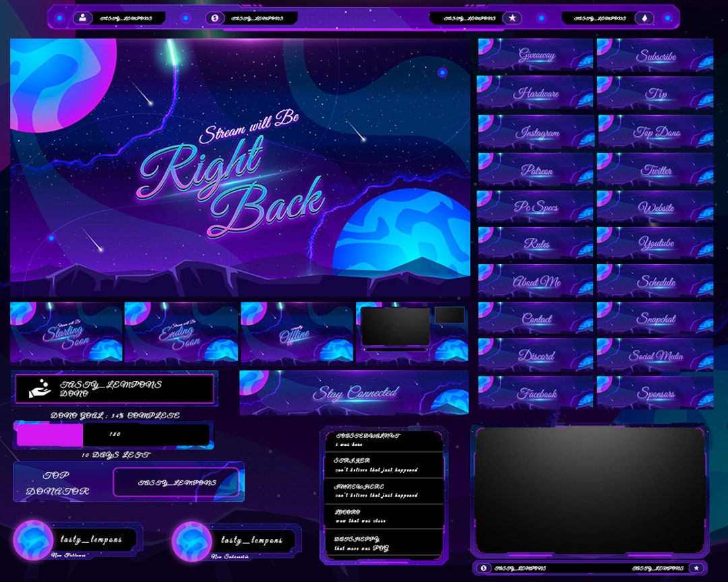Open the Rules panel
The height and width of the screenshot is (582, 728).
click(x=536, y=244)
